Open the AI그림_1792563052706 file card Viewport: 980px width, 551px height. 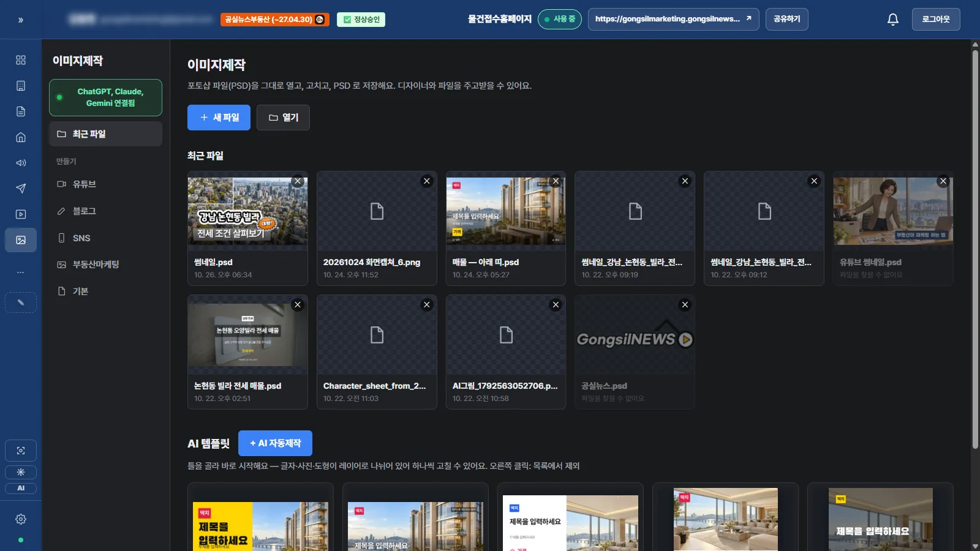pos(506,352)
